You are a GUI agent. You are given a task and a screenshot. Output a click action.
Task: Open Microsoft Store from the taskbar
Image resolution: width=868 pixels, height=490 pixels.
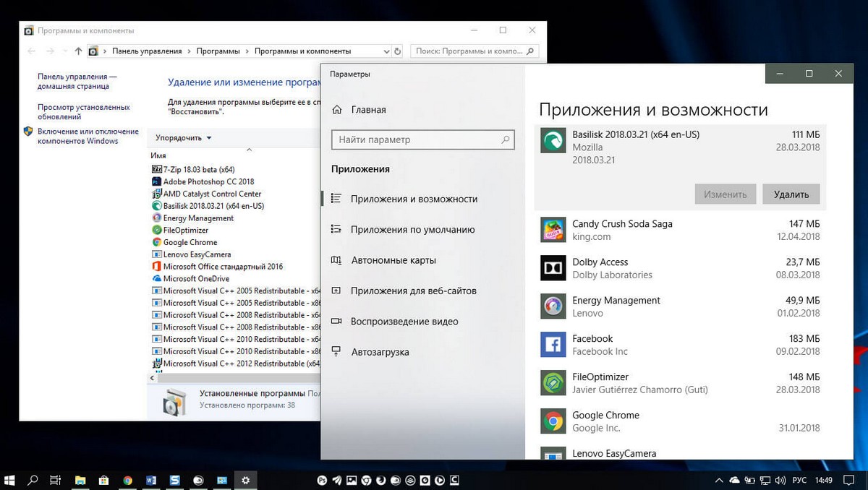(x=103, y=480)
